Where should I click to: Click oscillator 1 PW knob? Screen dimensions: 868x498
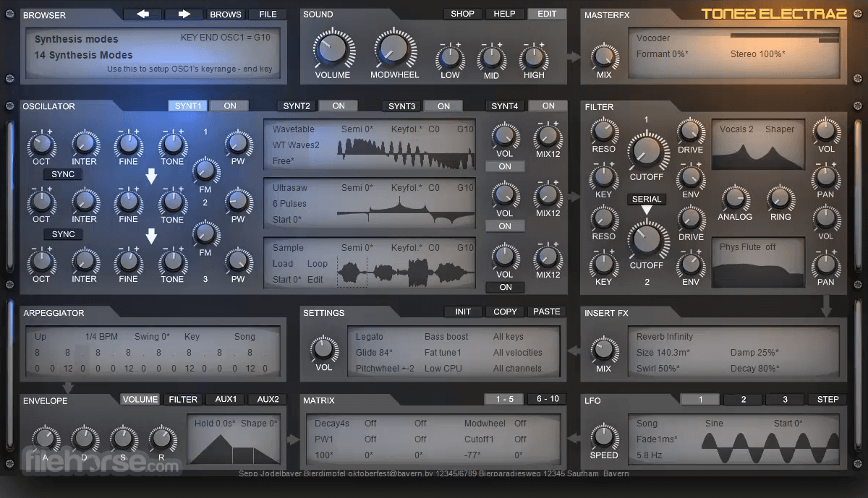(237, 144)
